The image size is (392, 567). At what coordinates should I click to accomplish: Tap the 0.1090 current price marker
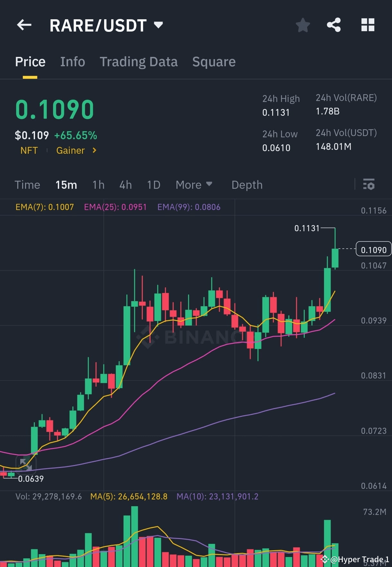(x=373, y=249)
